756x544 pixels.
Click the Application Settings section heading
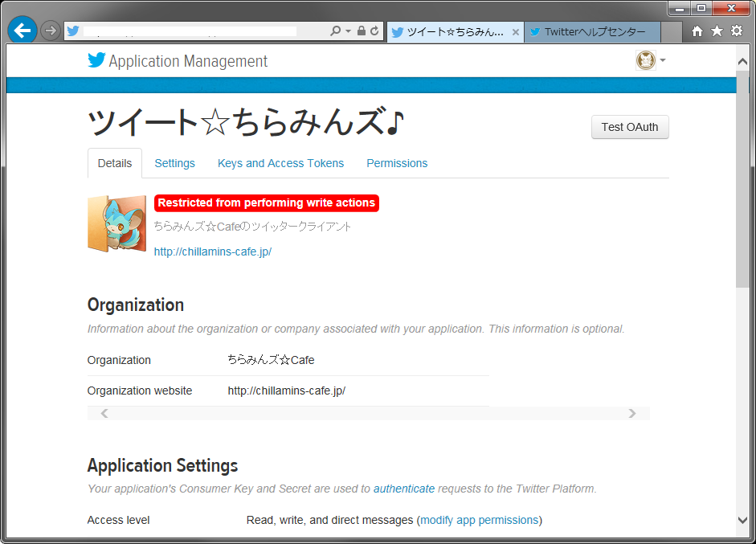tap(162, 465)
